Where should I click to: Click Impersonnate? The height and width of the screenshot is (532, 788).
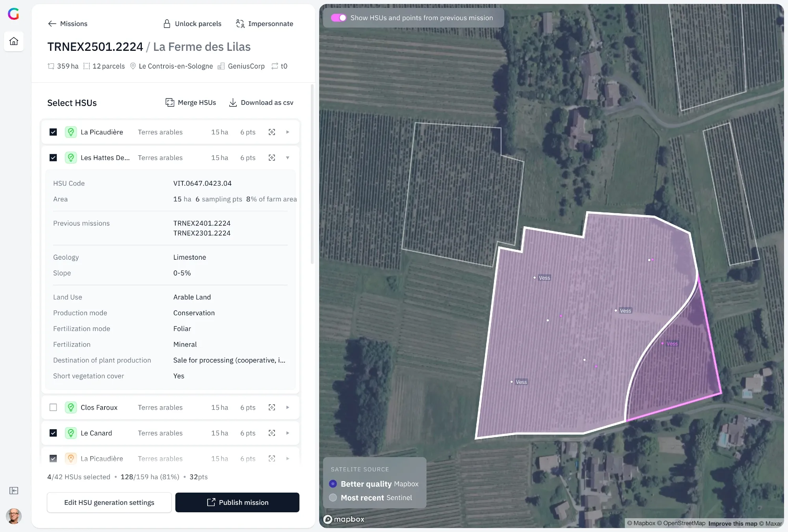pyautogui.click(x=264, y=24)
